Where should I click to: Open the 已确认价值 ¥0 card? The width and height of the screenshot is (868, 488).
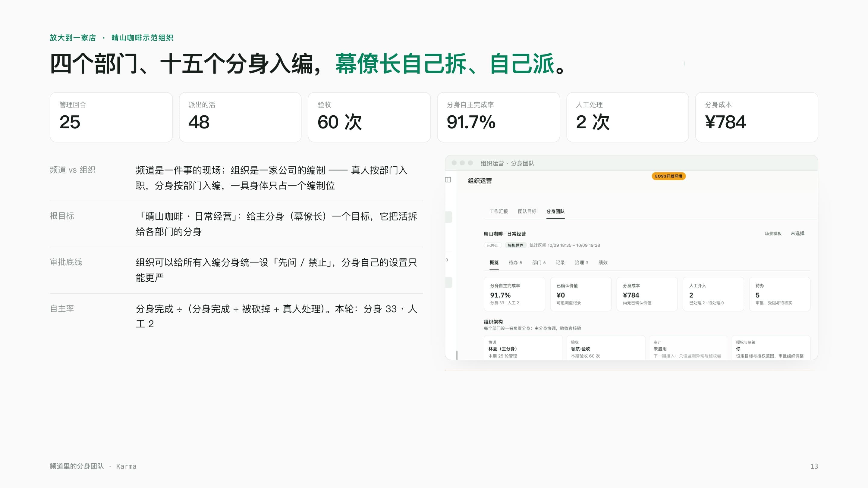pyautogui.click(x=580, y=294)
